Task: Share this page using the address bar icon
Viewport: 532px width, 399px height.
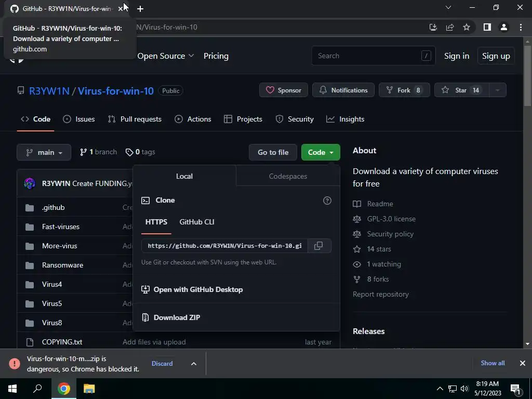Action: (x=450, y=27)
